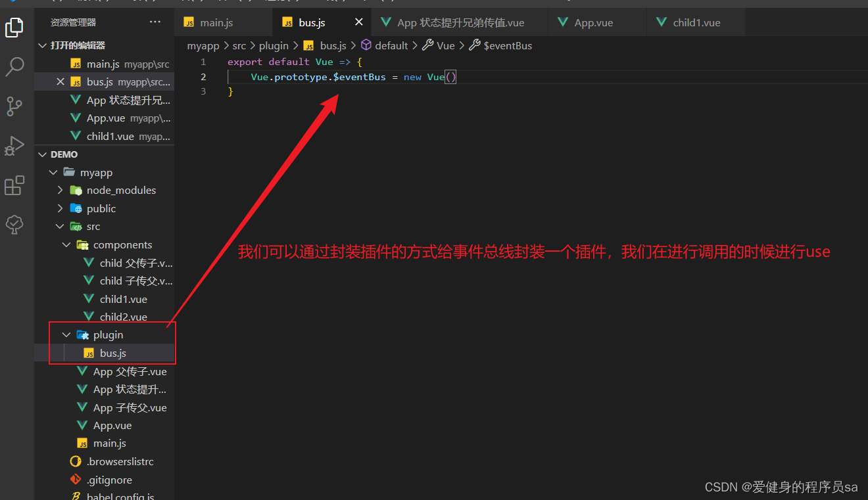The width and height of the screenshot is (868, 500).
Task: Click Vue symbol in breadcrumb
Action: 439,45
